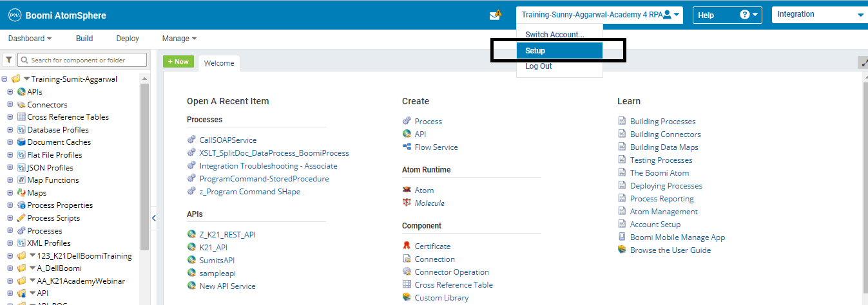Click the Processes gear icon in tree
The image size is (868, 305).
coord(21,230)
